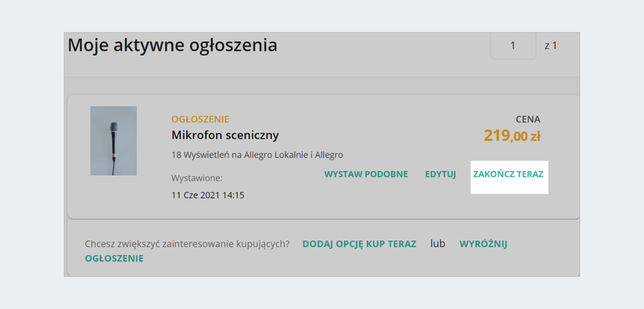This screenshot has height=309, width=644.
Task: Click EDYTUJ to edit the listing
Action: click(x=440, y=174)
